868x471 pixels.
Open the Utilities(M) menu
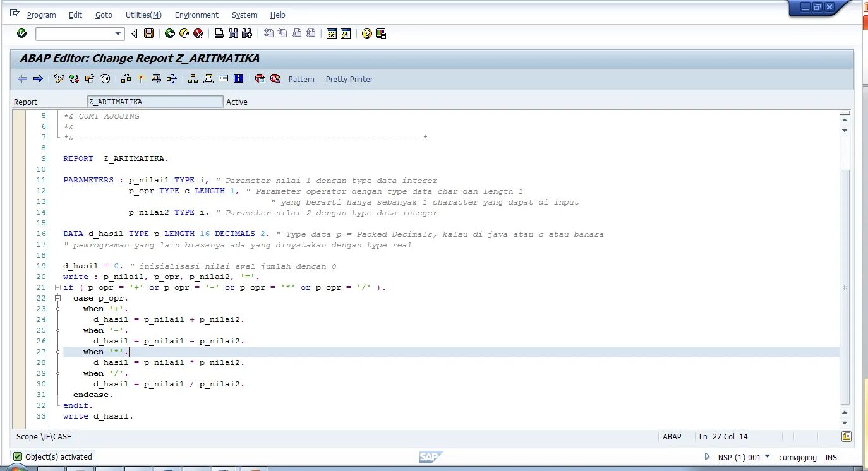[x=143, y=15]
